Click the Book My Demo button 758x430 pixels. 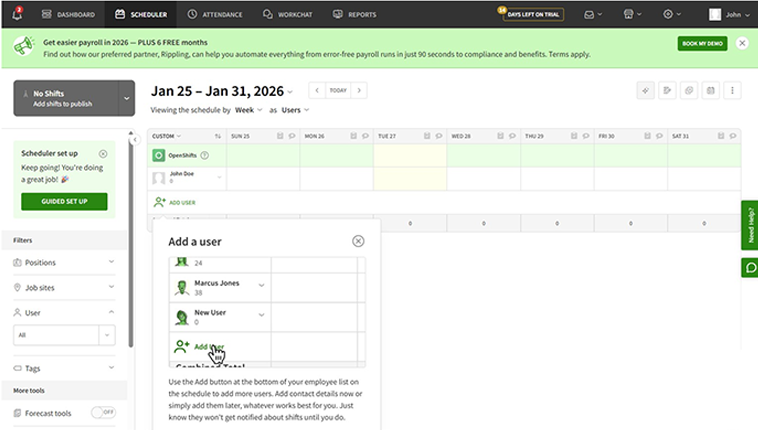click(702, 44)
